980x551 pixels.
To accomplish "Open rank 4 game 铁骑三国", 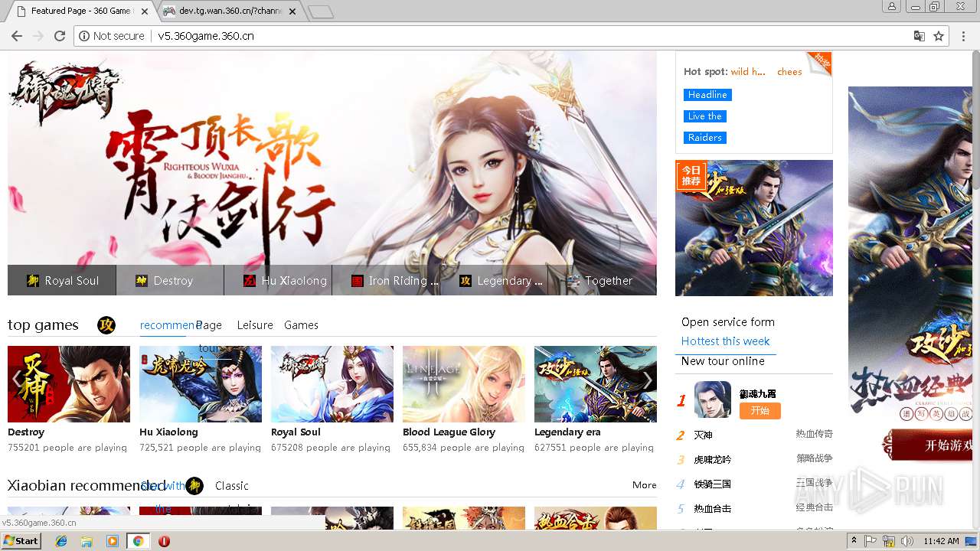I will click(x=712, y=484).
